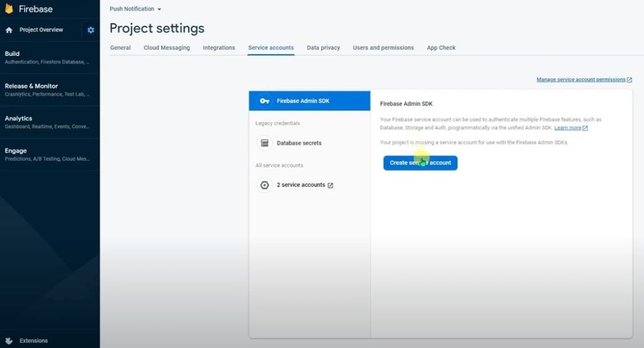This screenshot has height=348, width=644.
Task: Click Project Overview label in sidebar
Action: 41,30
